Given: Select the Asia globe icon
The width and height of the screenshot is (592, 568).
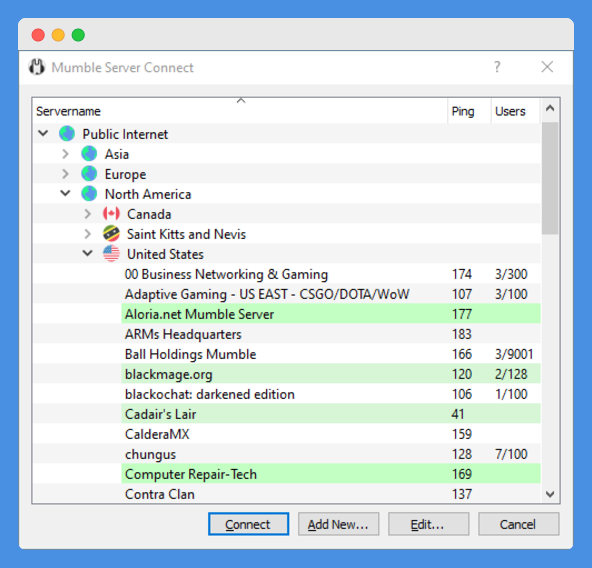Looking at the screenshot, I should tap(89, 154).
